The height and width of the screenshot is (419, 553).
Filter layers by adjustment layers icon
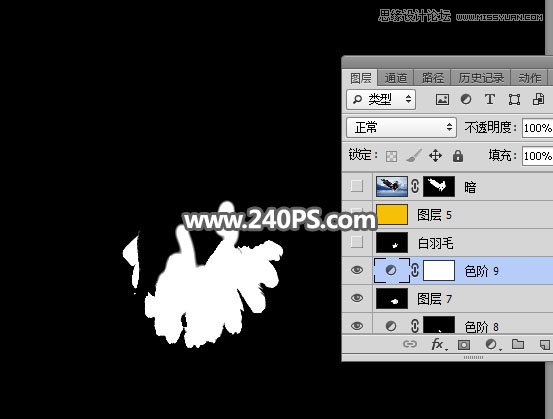(x=466, y=99)
